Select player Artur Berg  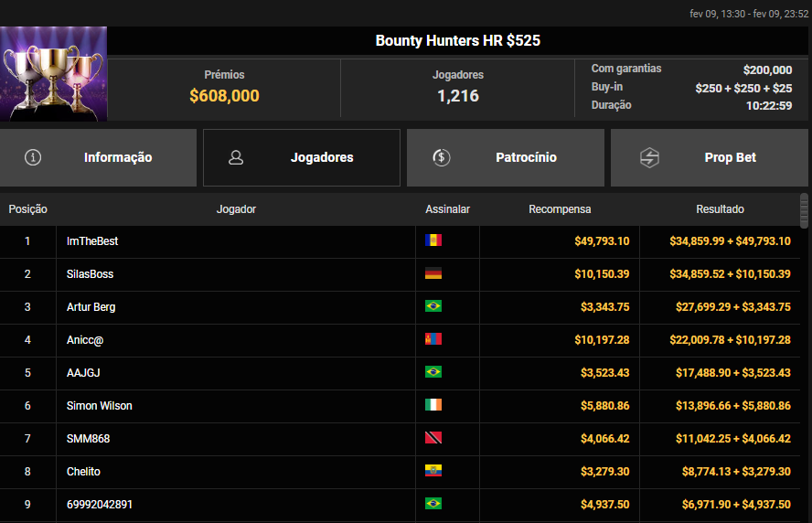coord(91,307)
